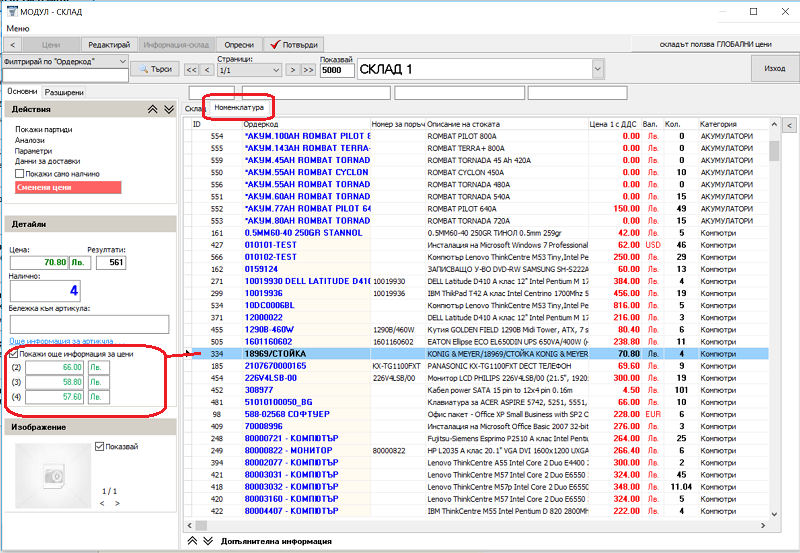
Task: Sort by the Описание на стоката column header
Action: 507,124
